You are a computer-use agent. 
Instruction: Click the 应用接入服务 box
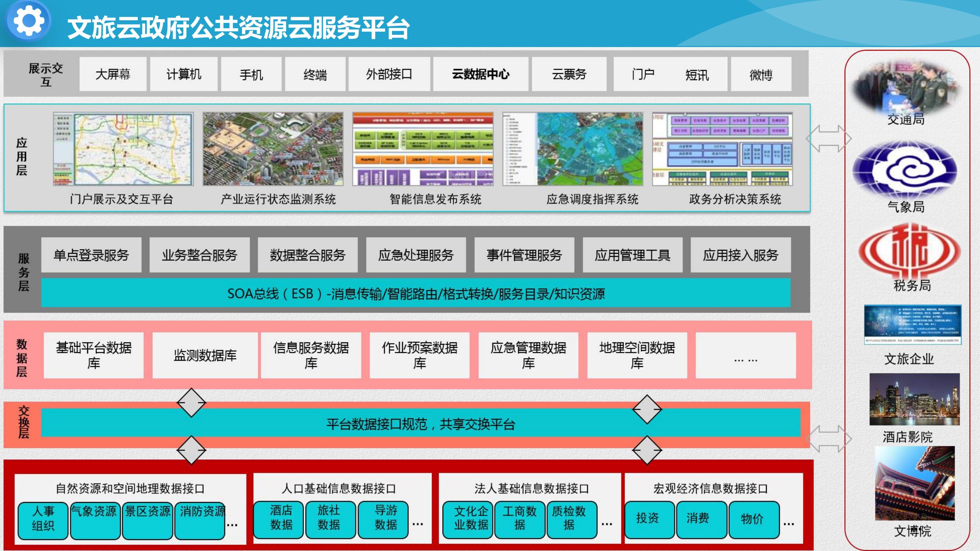coord(740,255)
